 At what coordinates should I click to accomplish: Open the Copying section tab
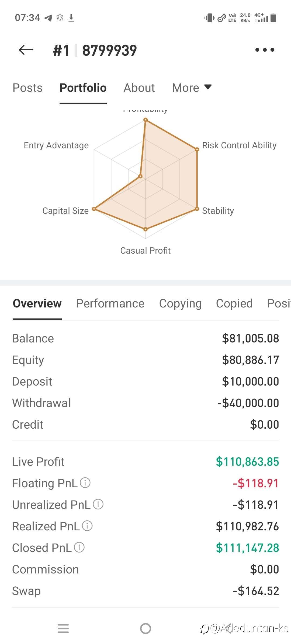click(x=180, y=303)
